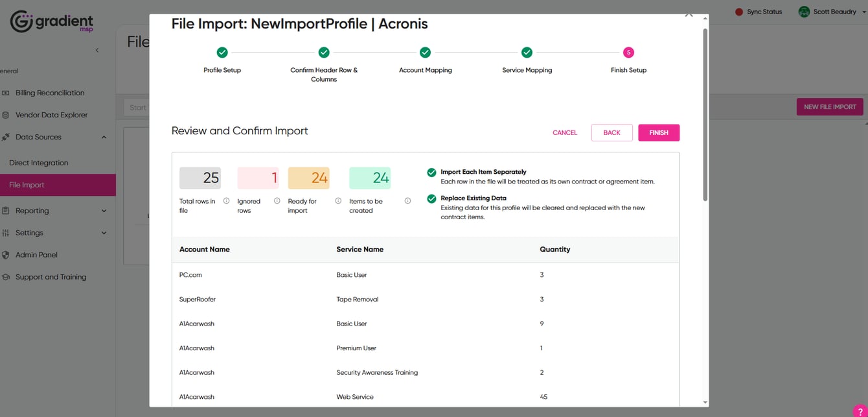This screenshot has height=417, width=868.
Task: Open Admin Panel from sidebar
Action: click(36, 255)
